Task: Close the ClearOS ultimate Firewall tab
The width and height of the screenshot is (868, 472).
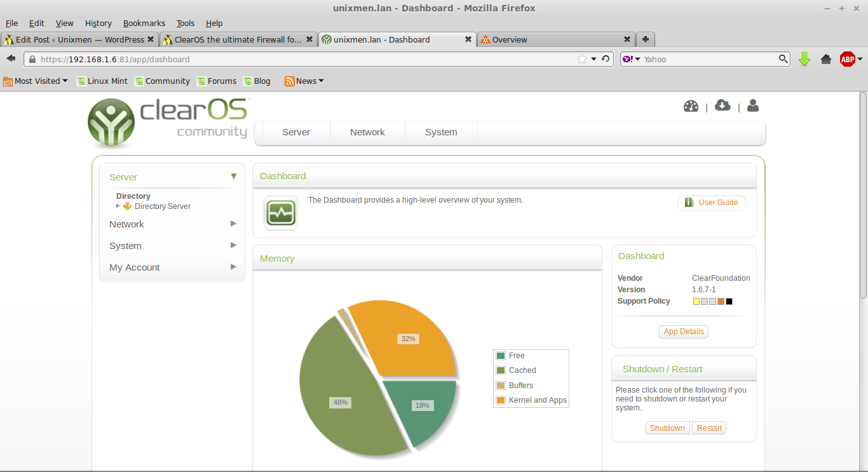Action: (309, 39)
